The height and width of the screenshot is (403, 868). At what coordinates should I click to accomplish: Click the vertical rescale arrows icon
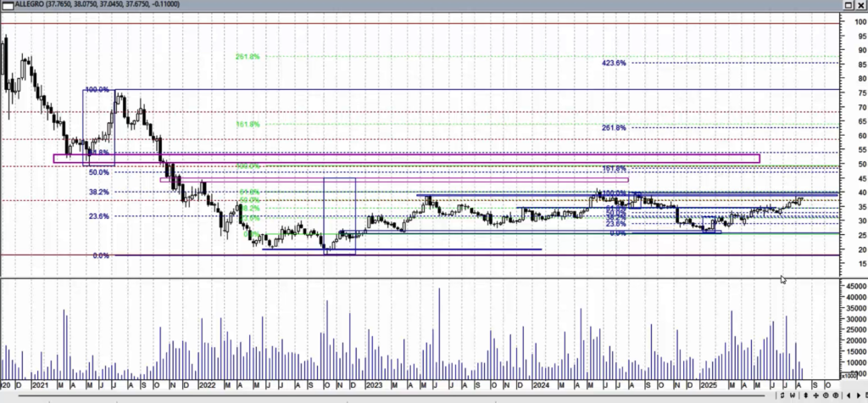pos(806,395)
